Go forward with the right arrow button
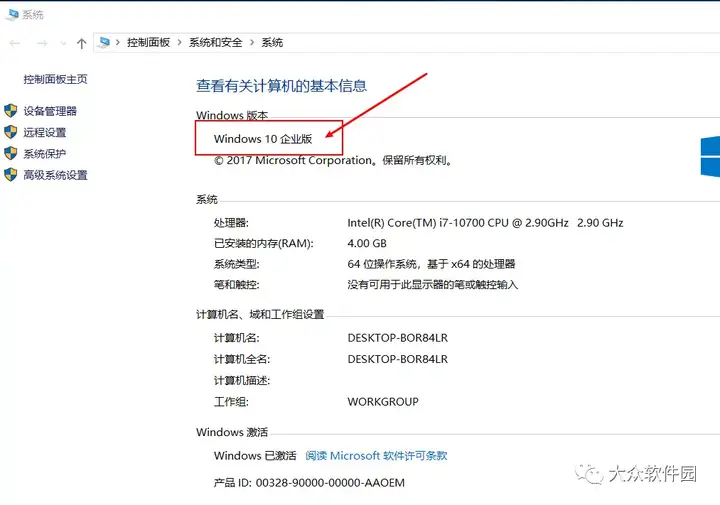 click(42, 43)
